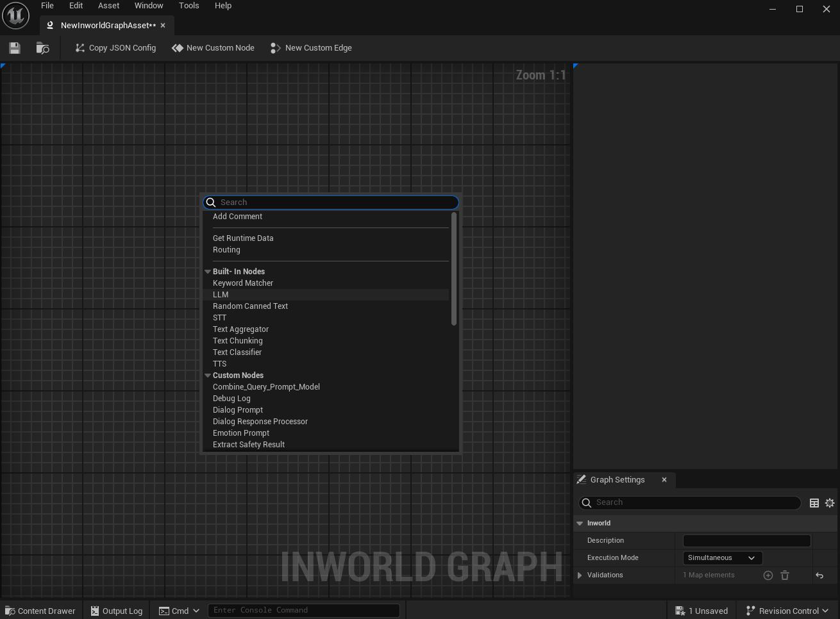Click the Description input field

pos(746,541)
